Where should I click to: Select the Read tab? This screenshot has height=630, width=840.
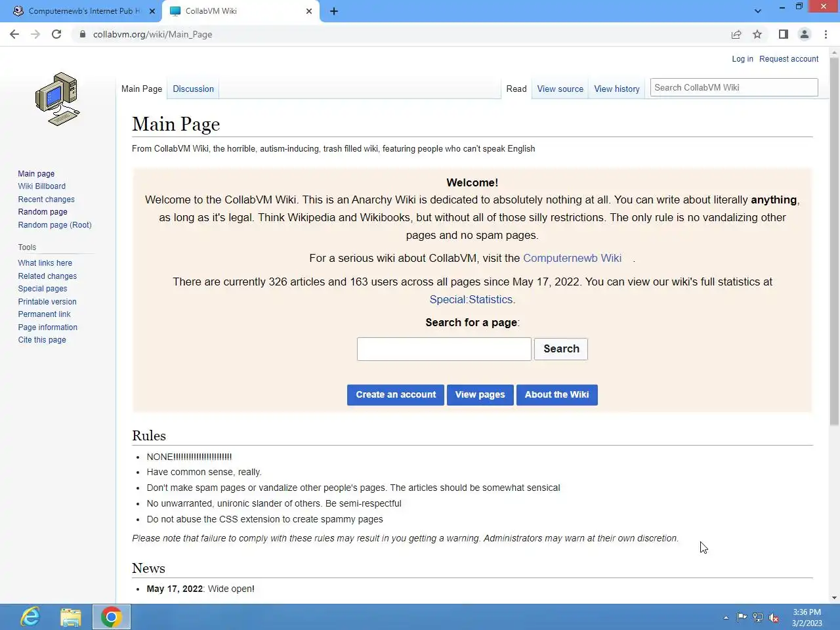516,89
